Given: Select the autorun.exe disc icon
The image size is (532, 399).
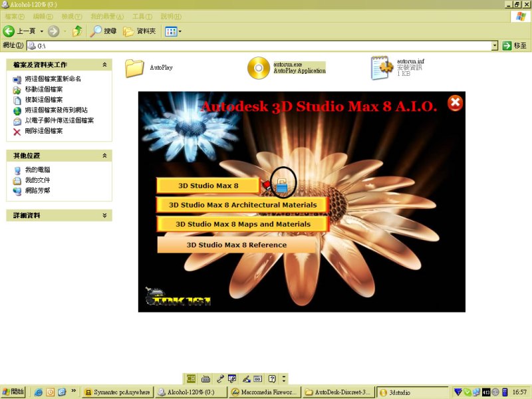Looking at the screenshot, I should coord(258,68).
